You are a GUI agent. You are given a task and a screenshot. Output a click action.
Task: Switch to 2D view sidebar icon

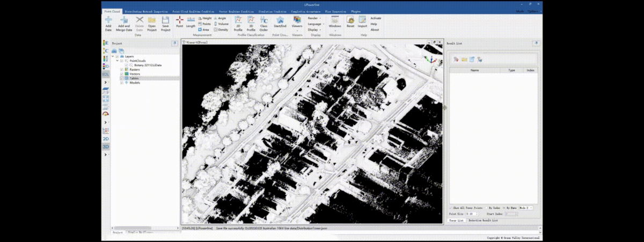(x=106, y=139)
